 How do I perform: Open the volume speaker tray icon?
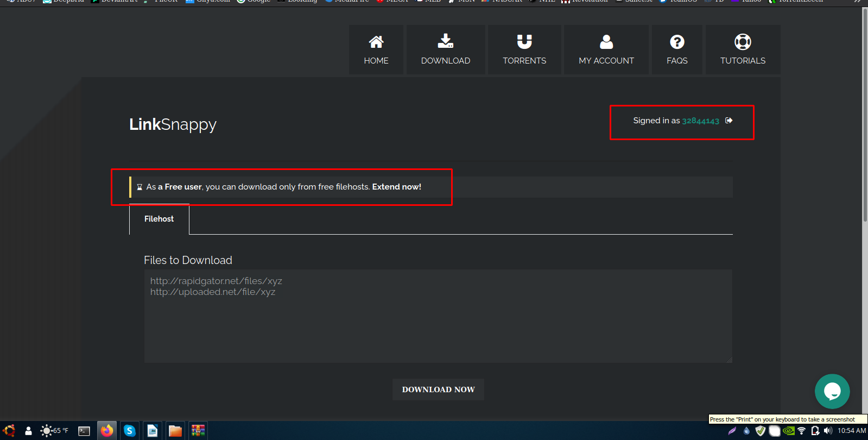[828, 431]
